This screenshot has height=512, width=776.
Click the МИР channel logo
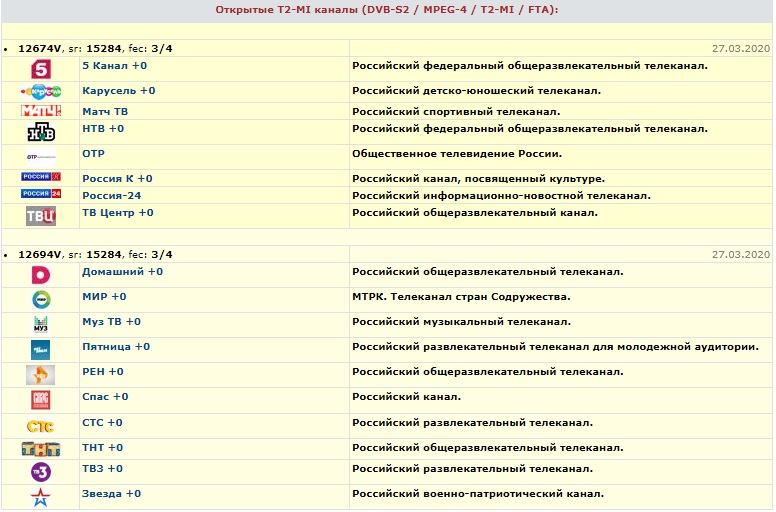click(41, 300)
